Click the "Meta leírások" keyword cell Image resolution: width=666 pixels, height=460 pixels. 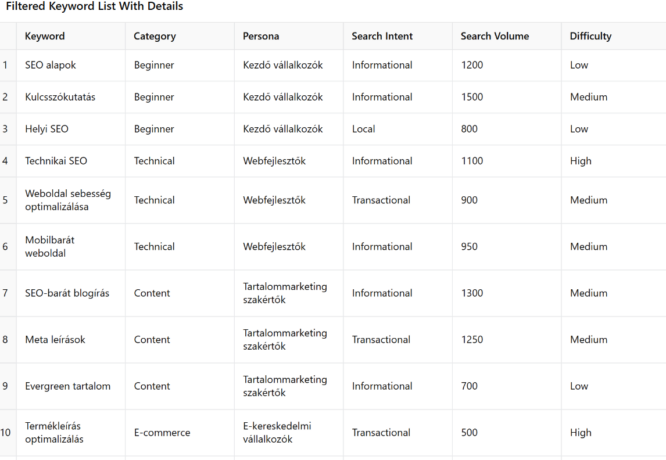55,340
